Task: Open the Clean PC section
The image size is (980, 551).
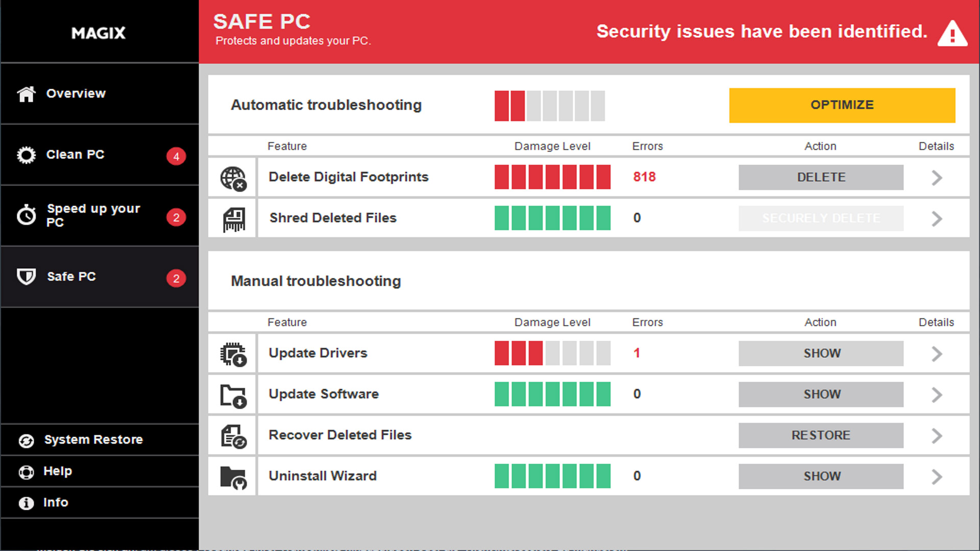Action: (x=100, y=154)
